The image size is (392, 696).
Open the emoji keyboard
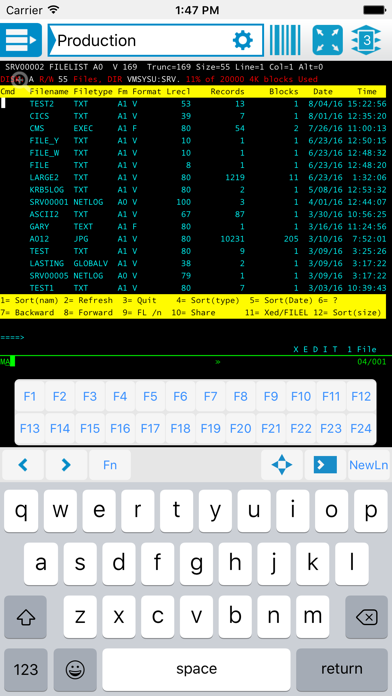coord(75,669)
